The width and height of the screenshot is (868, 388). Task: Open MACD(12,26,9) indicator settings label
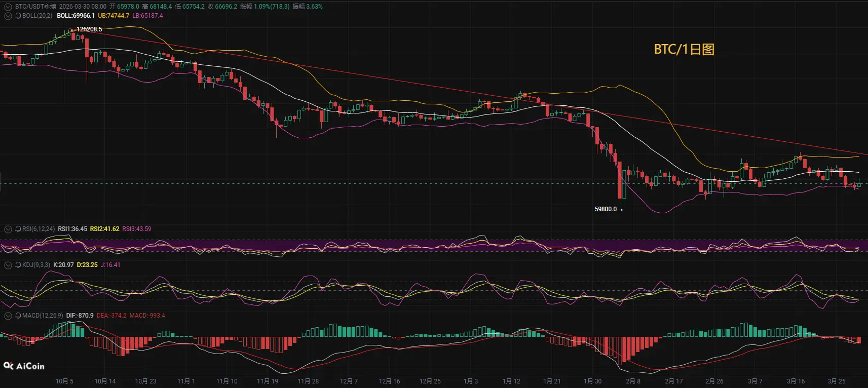point(43,316)
